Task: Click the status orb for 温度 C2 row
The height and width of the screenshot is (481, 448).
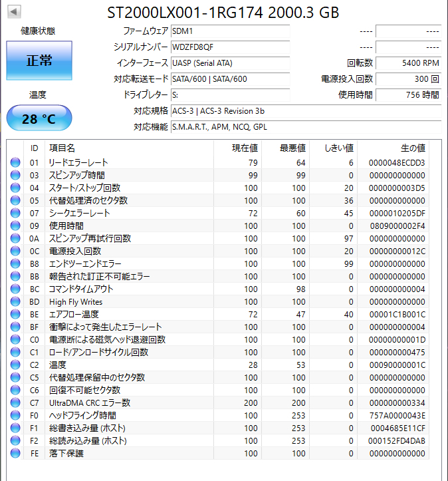Action: [15, 365]
